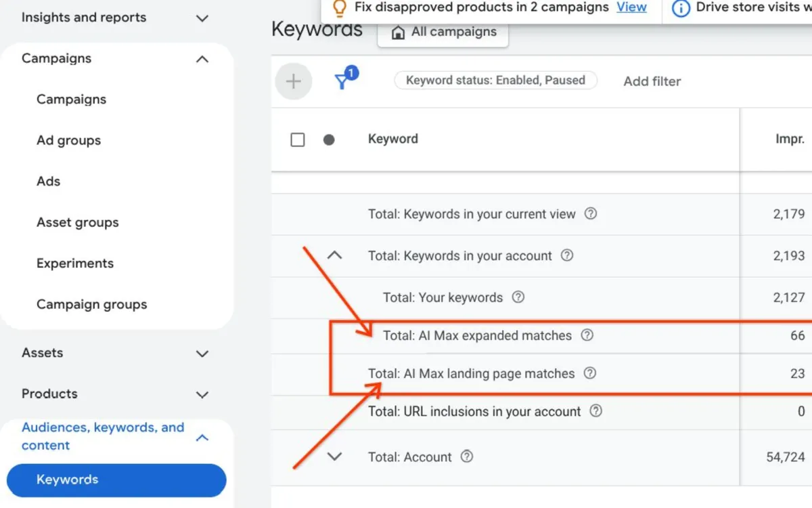
Task: Collapse the Campaigns section in sidebar
Action: (x=202, y=59)
